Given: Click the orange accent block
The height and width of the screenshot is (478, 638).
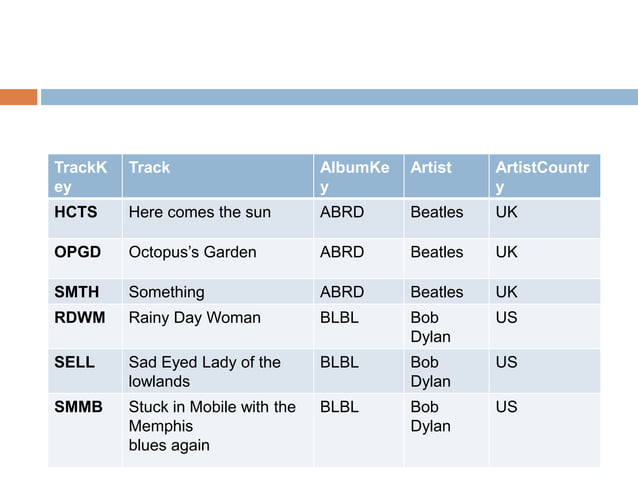Looking at the screenshot, I should 18,97.
